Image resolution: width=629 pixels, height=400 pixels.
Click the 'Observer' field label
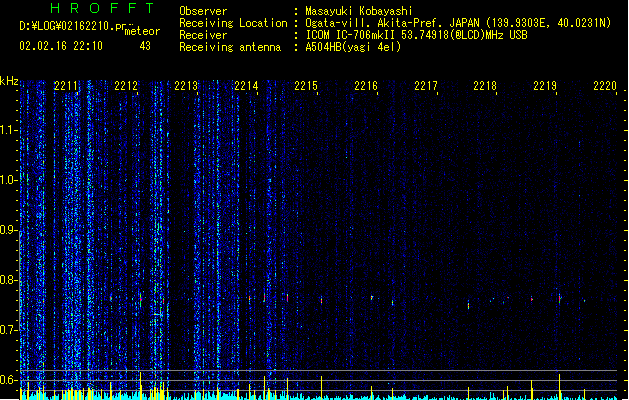coord(203,11)
